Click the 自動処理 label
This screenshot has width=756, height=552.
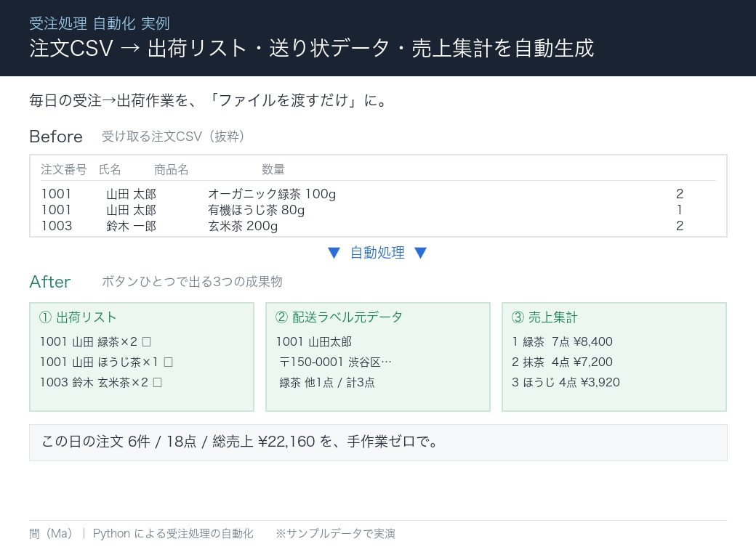[377, 253]
